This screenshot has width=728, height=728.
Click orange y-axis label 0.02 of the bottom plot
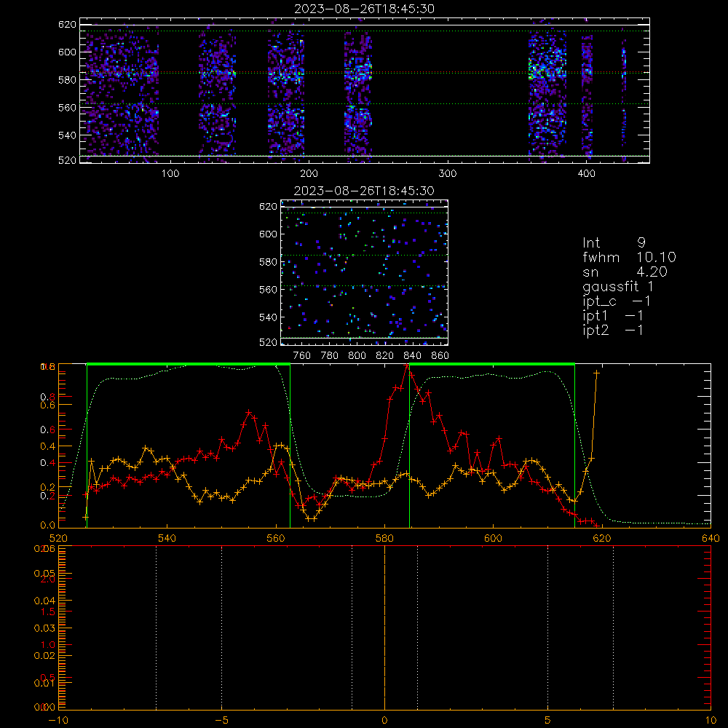pos(46,656)
